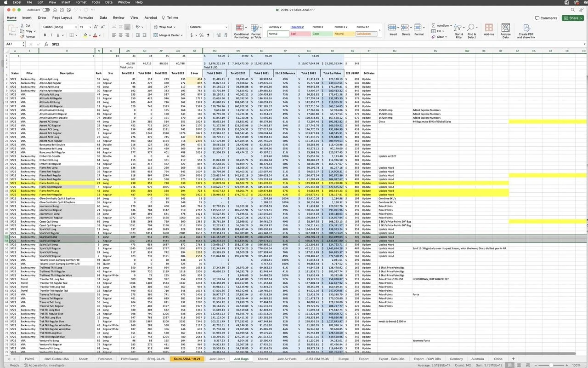Open the General number format dropdown
The image size is (588, 368).
click(226, 27)
